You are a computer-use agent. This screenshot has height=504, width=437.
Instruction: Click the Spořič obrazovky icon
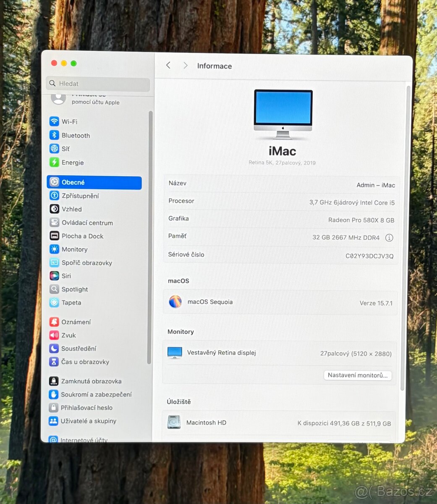(x=55, y=262)
